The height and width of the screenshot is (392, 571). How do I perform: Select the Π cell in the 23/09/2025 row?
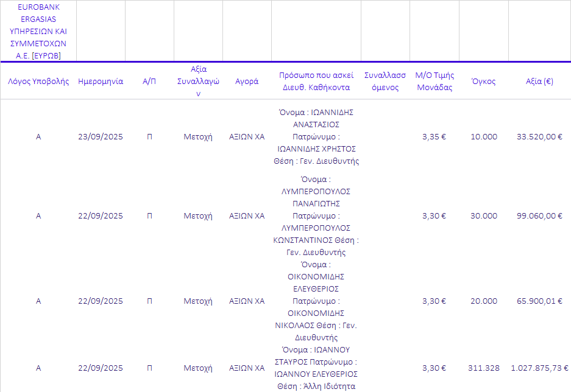tap(149, 137)
